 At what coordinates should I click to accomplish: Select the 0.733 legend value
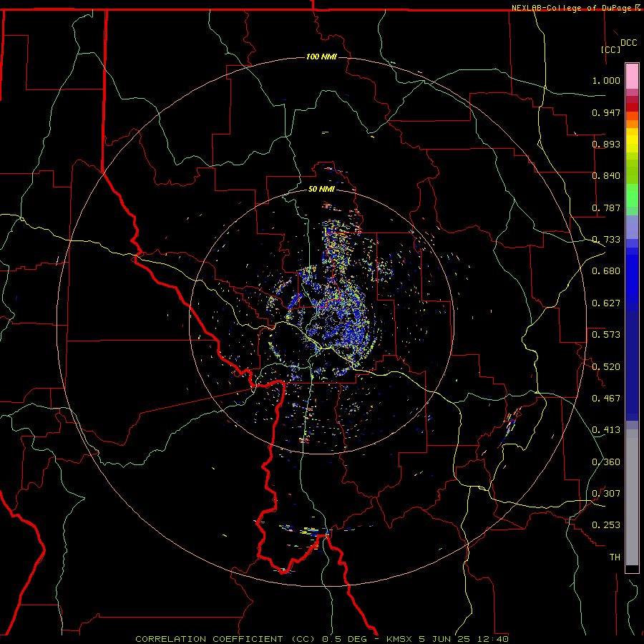tap(606, 240)
